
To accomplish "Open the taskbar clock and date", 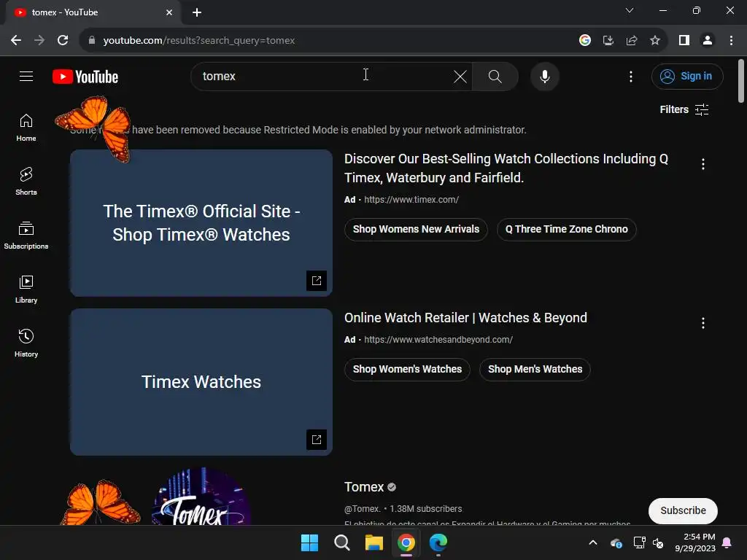I will 695,542.
